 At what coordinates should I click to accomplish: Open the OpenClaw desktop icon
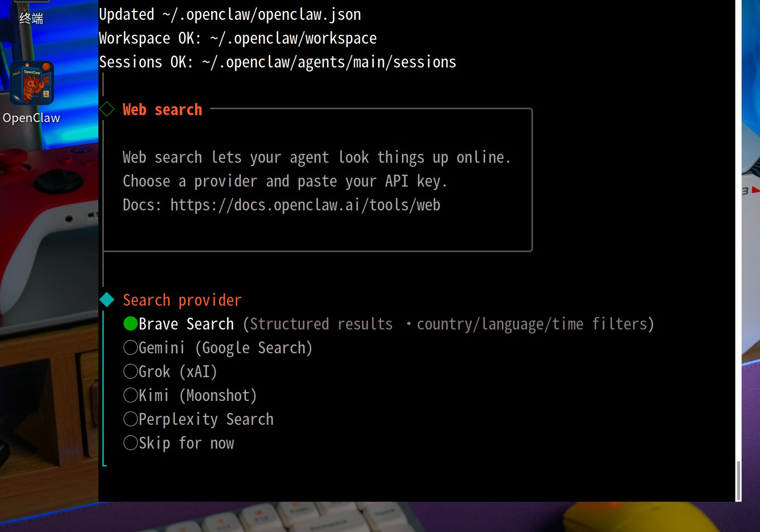pyautogui.click(x=32, y=83)
